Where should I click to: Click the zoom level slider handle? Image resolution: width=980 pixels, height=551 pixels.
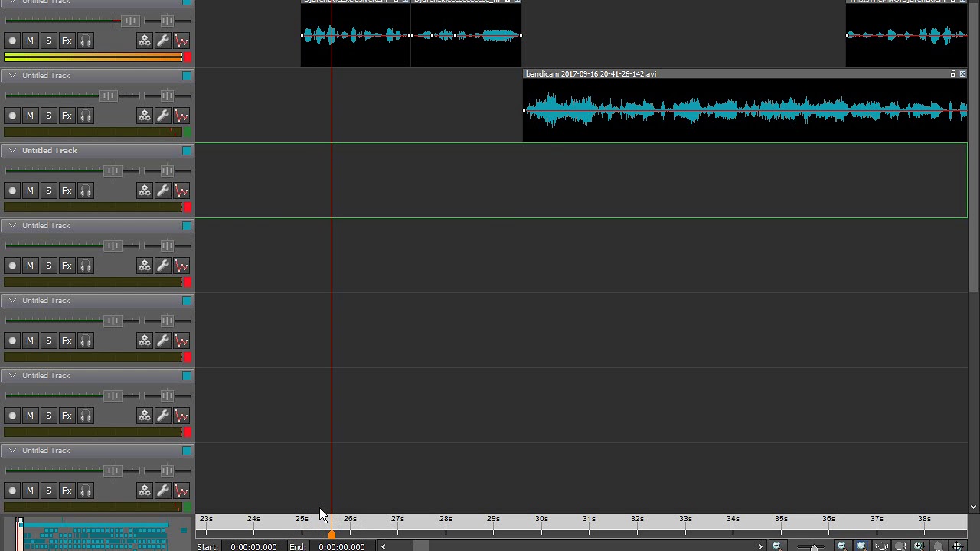click(814, 547)
